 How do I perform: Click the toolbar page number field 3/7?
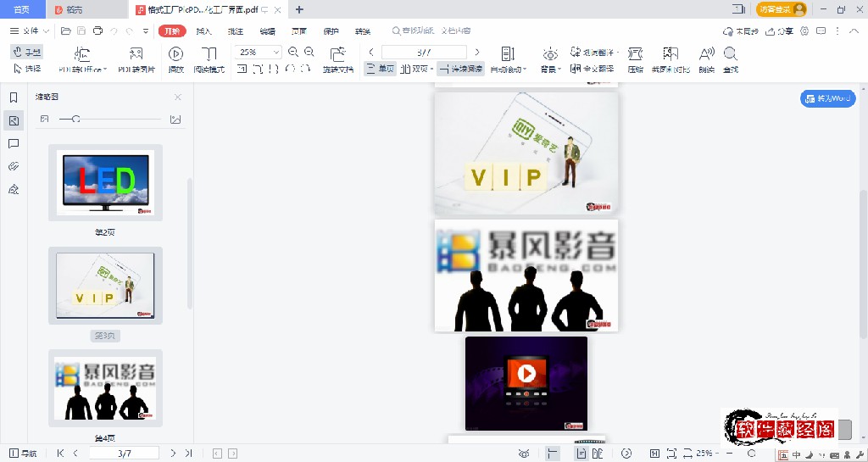424,52
